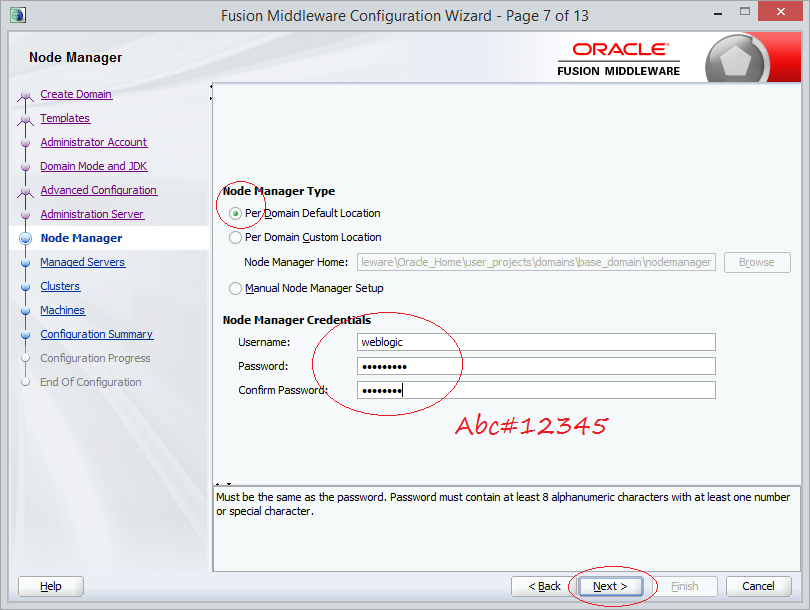Open Administrator Account step
This screenshot has height=610, width=810.
pyautogui.click(x=94, y=142)
